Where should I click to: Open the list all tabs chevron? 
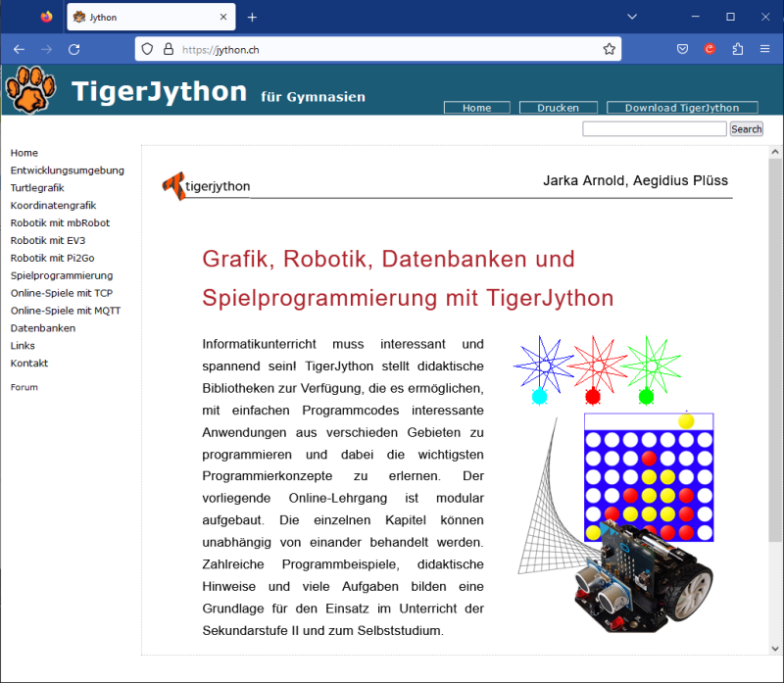(x=632, y=17)
